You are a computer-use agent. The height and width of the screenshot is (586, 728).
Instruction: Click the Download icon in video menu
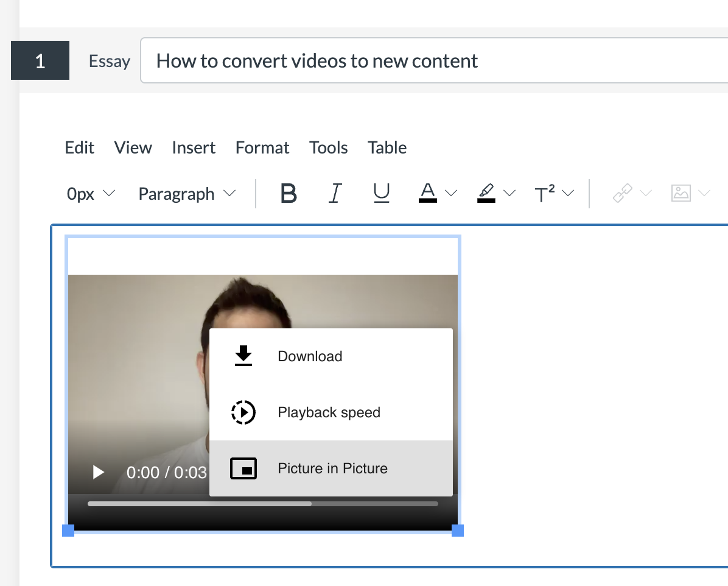coord(243,356)
